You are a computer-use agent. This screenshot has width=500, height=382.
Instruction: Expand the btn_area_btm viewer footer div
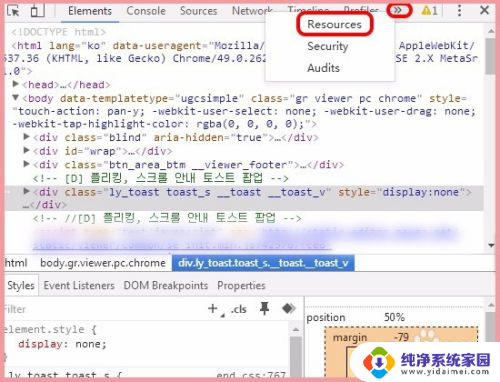pos(26,164)
